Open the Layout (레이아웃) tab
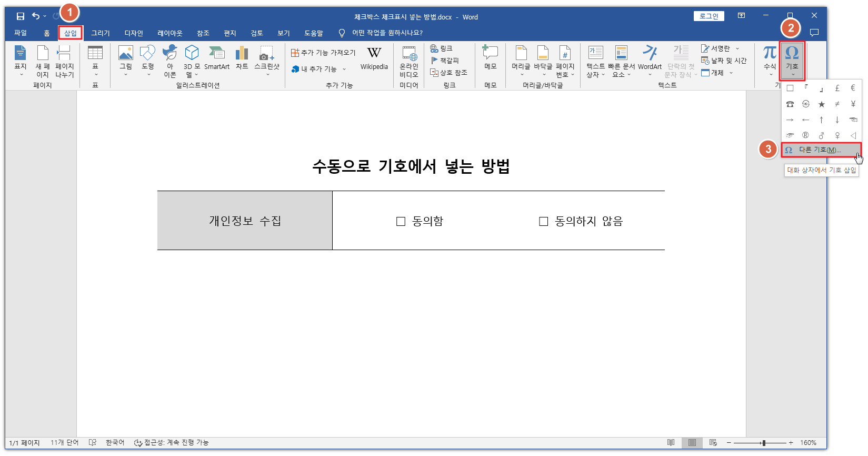The image size is (868, 456). pyautogui.click(x=170, y=33)
